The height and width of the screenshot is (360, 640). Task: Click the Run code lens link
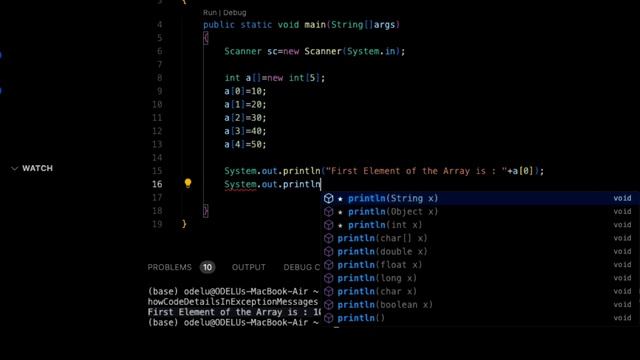pyautogui.click(x=210, y=13)
